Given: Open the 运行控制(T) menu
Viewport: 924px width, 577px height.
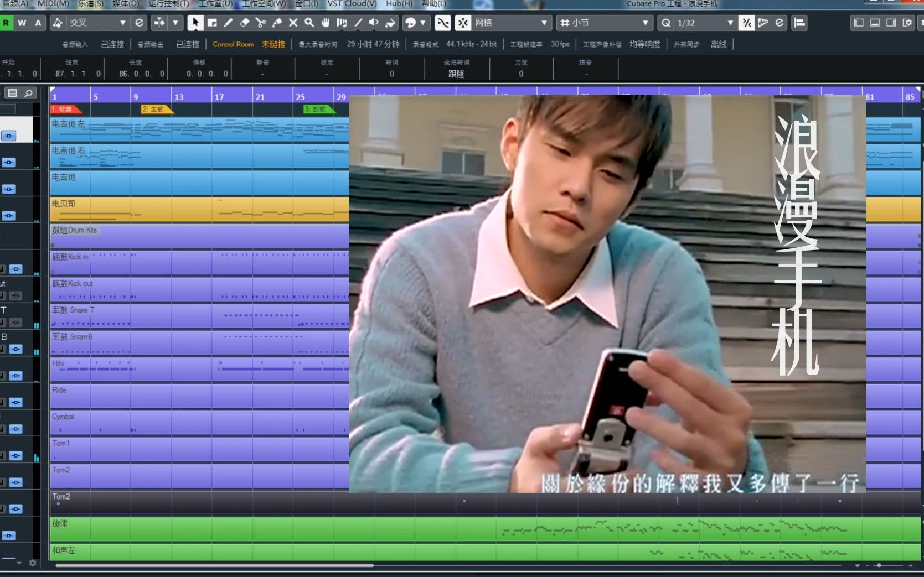Looking at the screenshot, I should [x=168, y=4].
